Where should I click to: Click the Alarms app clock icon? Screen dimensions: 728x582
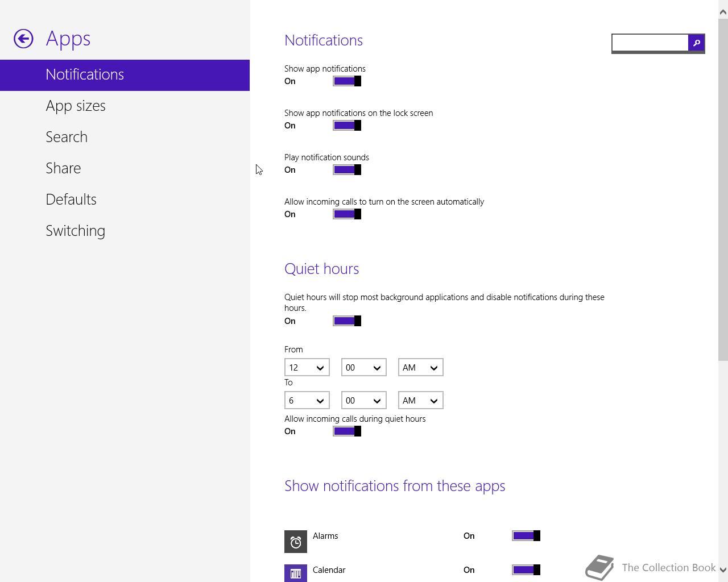[296, 542]
